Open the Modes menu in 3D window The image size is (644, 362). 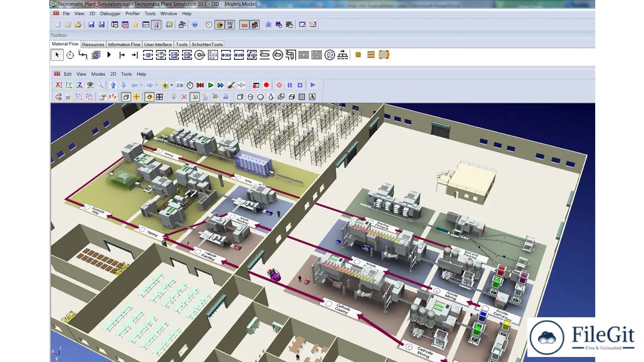coord(98,74)
